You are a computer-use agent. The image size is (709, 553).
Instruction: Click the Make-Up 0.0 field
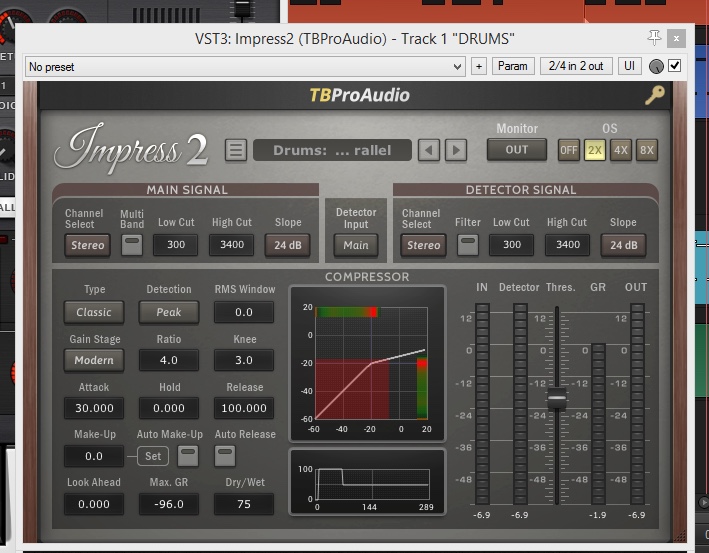(x=94, y=456)
